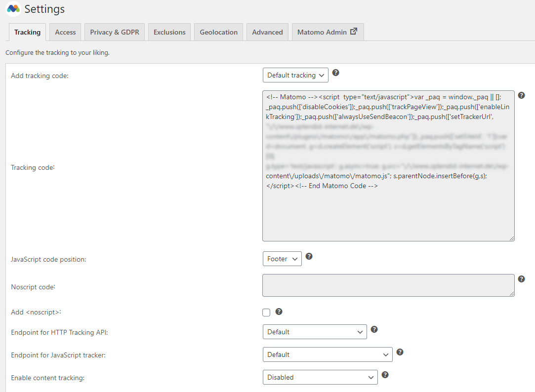Click help icon for Endpoint for HTTP Tracking API
Image resolution: width=535 pixels, height=392 pixels.
click(x=374, y=329)
